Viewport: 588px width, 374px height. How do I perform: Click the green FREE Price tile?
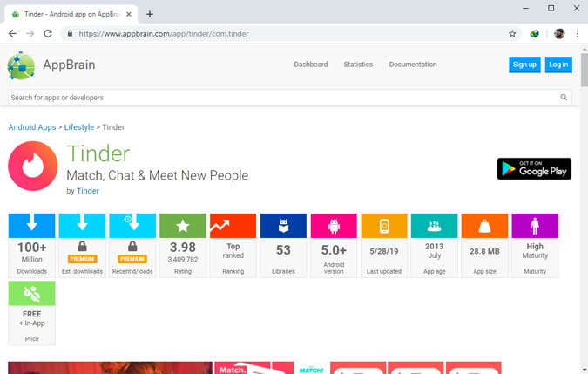[x=32, y=313]
